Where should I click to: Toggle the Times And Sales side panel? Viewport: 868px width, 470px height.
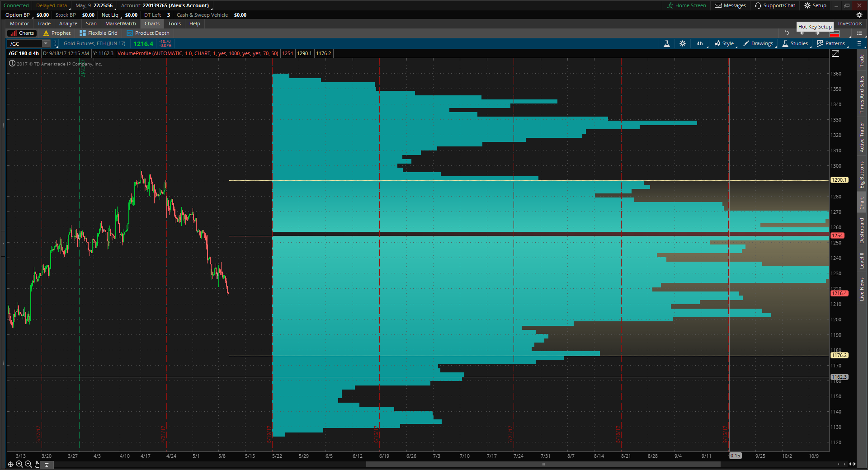coord(862,94)
